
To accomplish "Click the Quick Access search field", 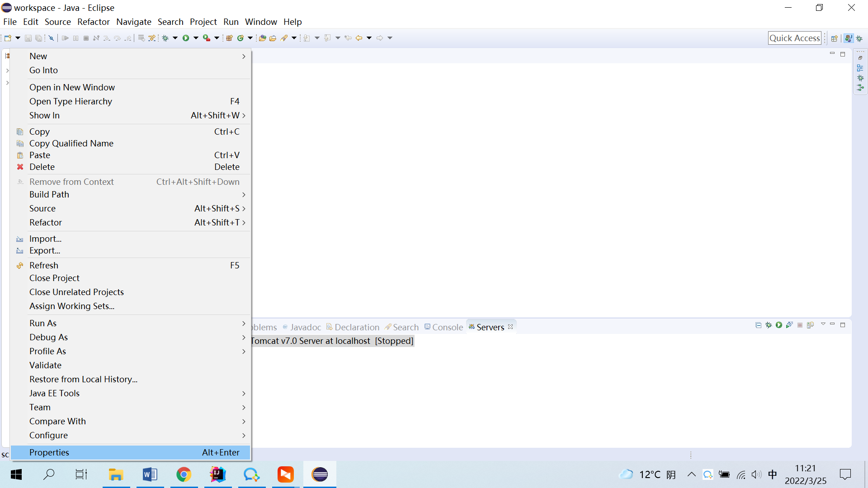I will point(794,38).
